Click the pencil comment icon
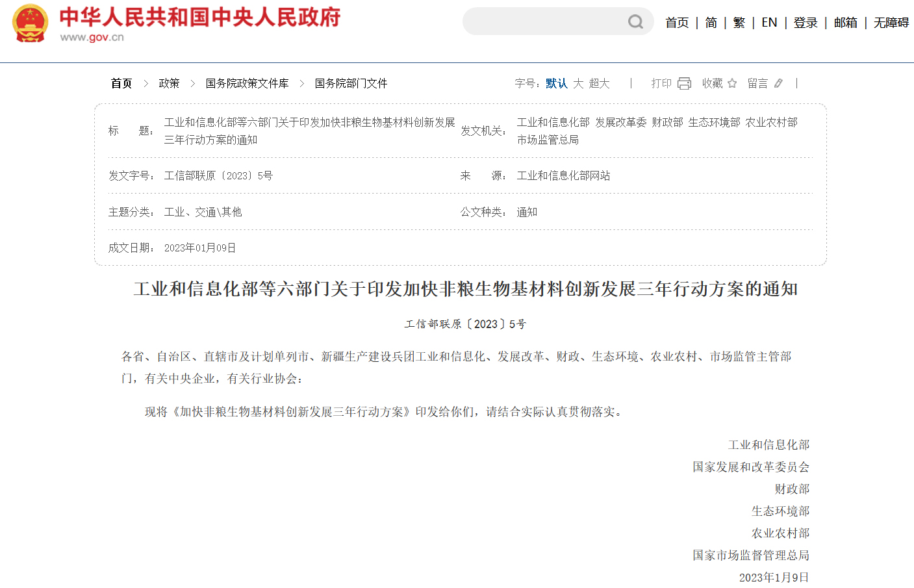This screenshot has height=588, width=914. click(x=778, y=83)
